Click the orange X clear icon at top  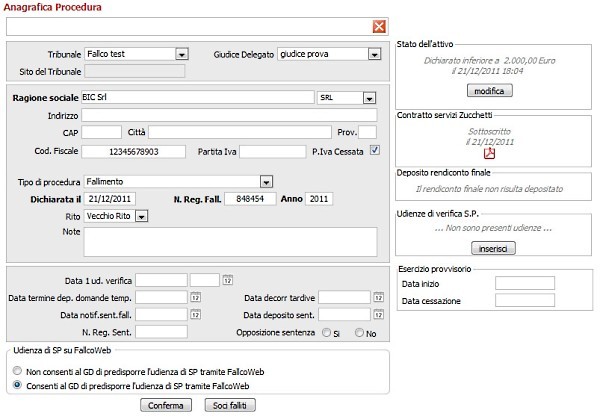point(378,27)
